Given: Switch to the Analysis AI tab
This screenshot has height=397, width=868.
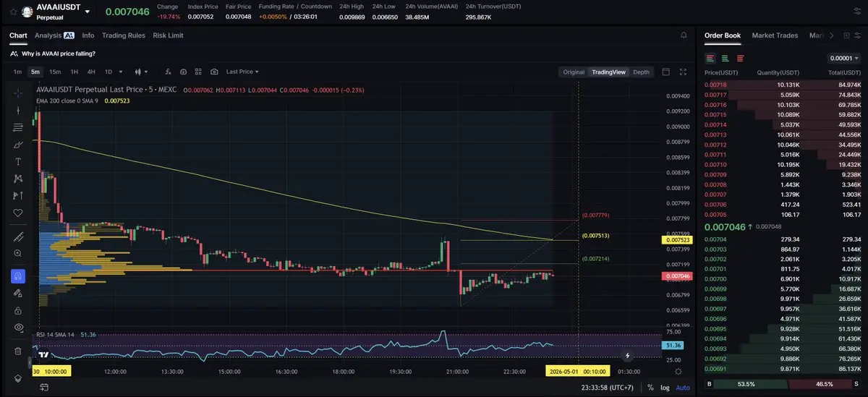Looking at the screenshot, I should [x=54, y=35].
